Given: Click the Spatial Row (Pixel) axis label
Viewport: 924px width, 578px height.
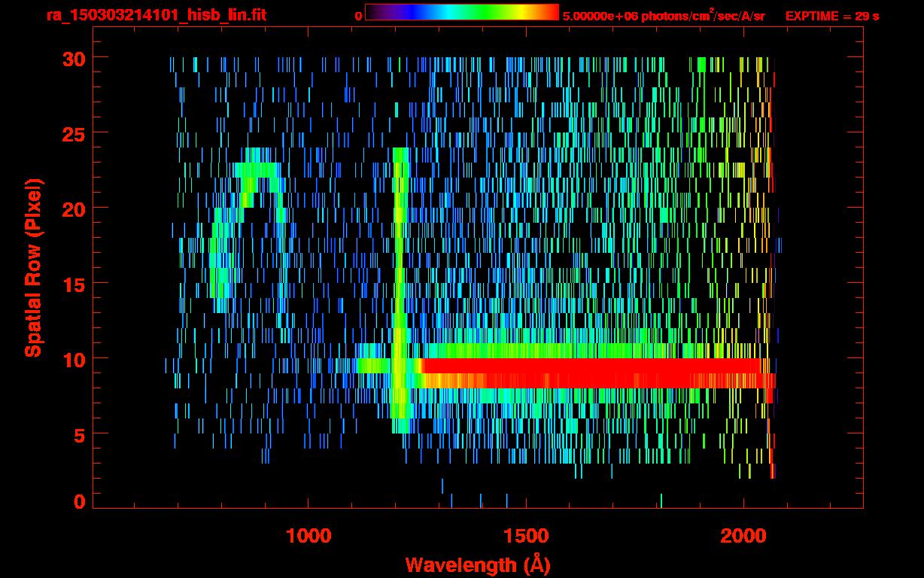Looking at the screenshot, I should coord(33,268).
